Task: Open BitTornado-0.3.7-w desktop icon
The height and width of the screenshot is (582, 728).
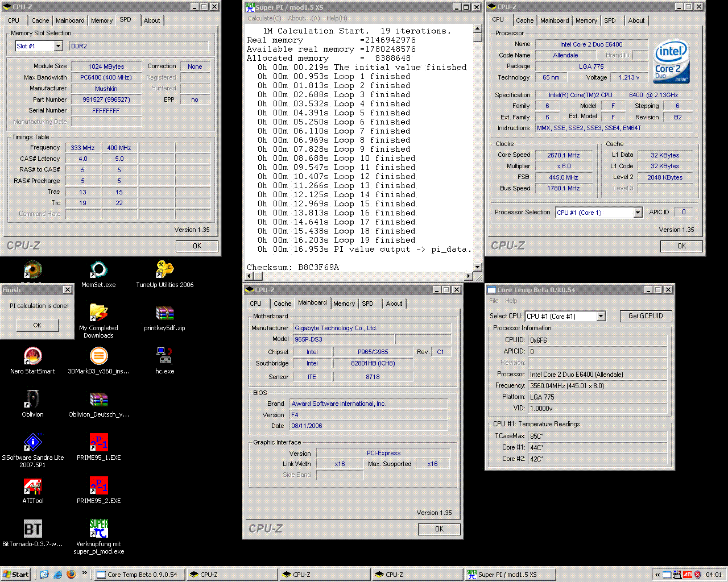Action: (x=32, y=534)
